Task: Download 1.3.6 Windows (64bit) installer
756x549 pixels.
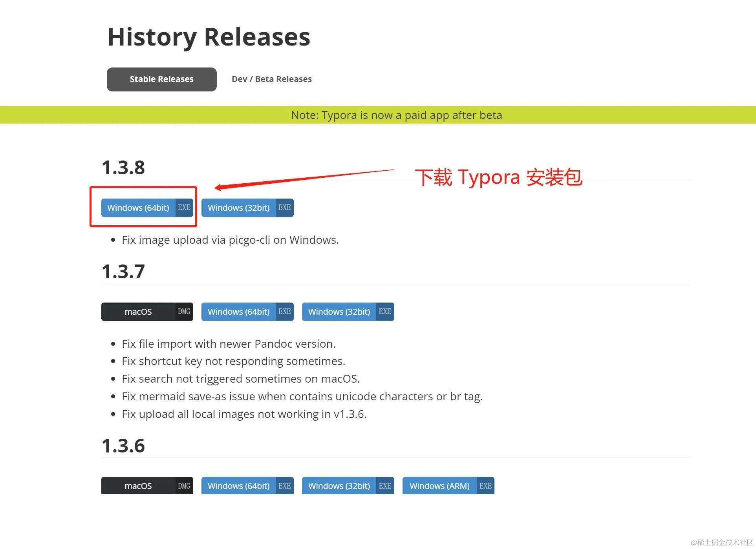Action: click(238, 486)
